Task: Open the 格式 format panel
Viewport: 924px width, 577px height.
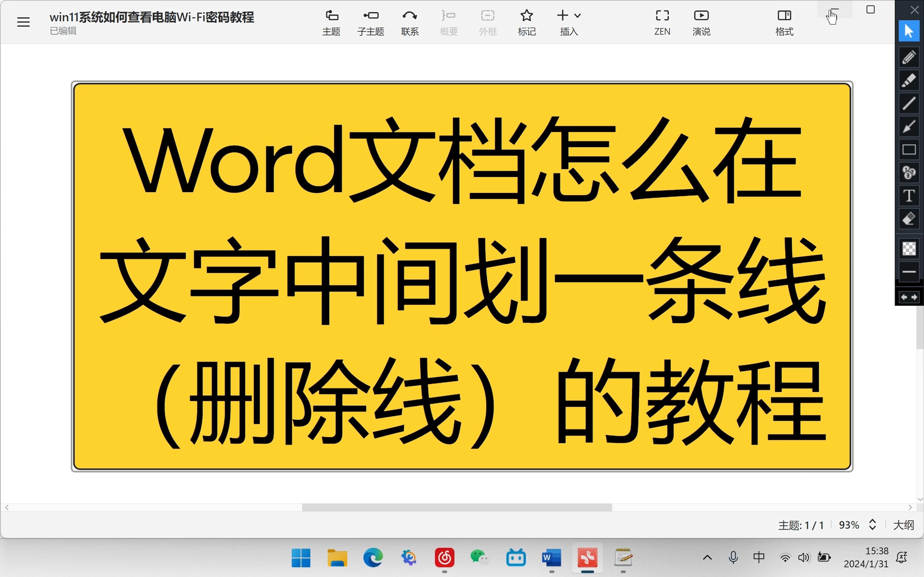Action: pos(784,22)
